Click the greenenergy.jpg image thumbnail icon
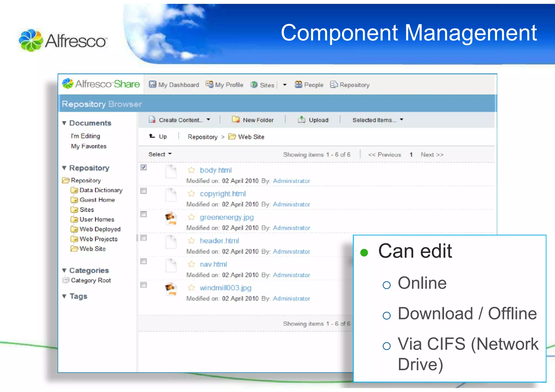 point(171,219)
